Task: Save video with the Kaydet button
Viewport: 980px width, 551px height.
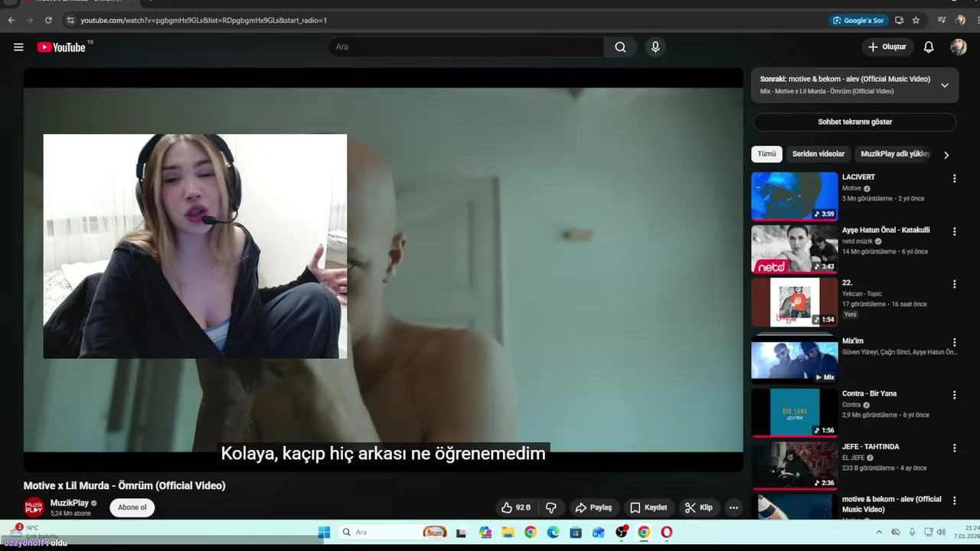Action: coord(648,507)
